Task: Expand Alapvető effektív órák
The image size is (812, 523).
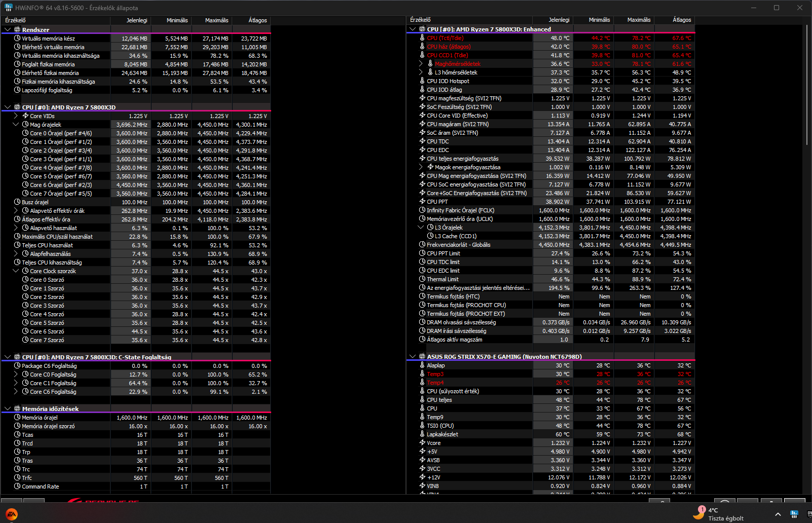Action: click(16, 211)
